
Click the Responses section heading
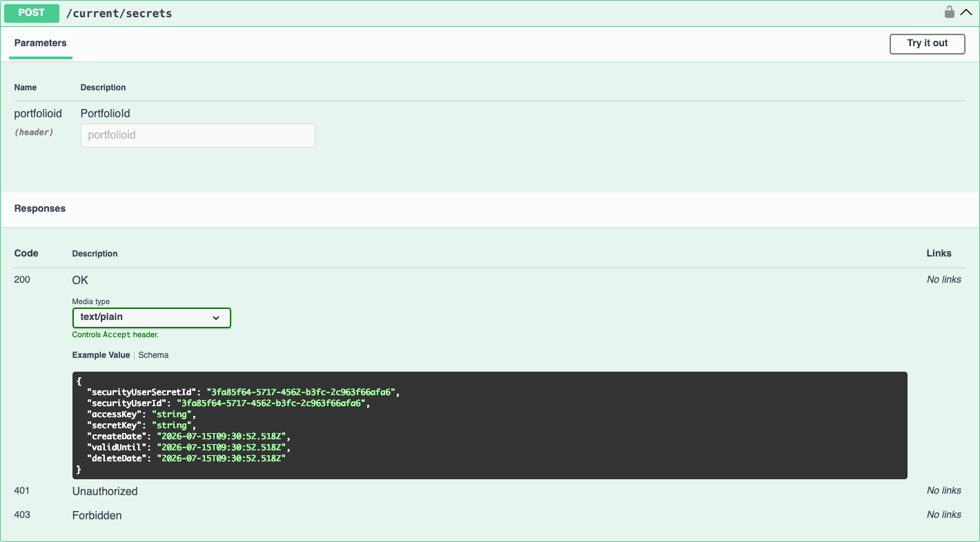pos(40,208)
